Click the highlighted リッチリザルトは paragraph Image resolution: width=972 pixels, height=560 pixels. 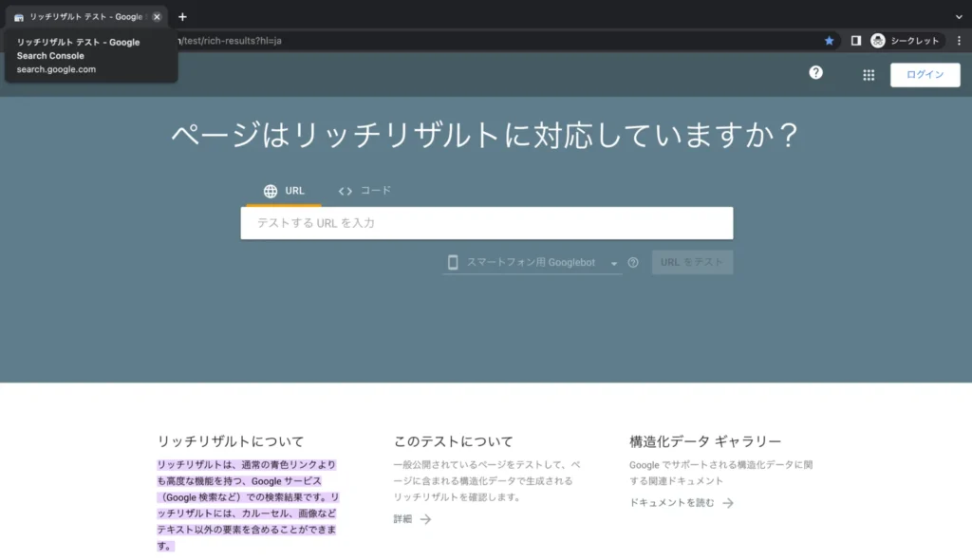pyautogui.click(x=248, y=506)
